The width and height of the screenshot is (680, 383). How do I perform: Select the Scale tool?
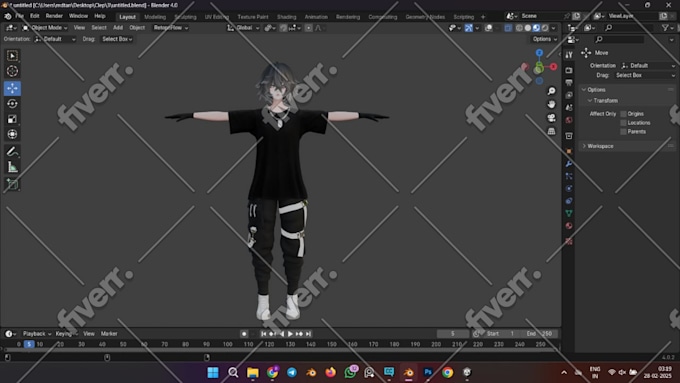(x=12, y=119)
